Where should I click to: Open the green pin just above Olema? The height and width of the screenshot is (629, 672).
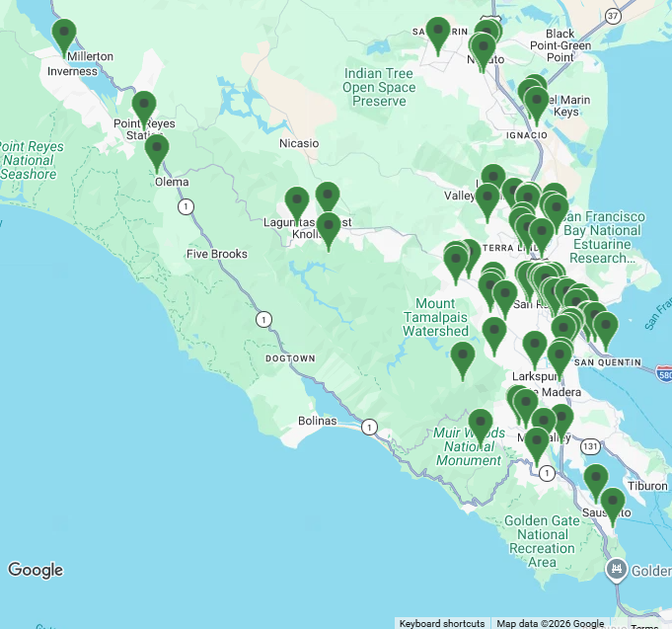point(157,153)
